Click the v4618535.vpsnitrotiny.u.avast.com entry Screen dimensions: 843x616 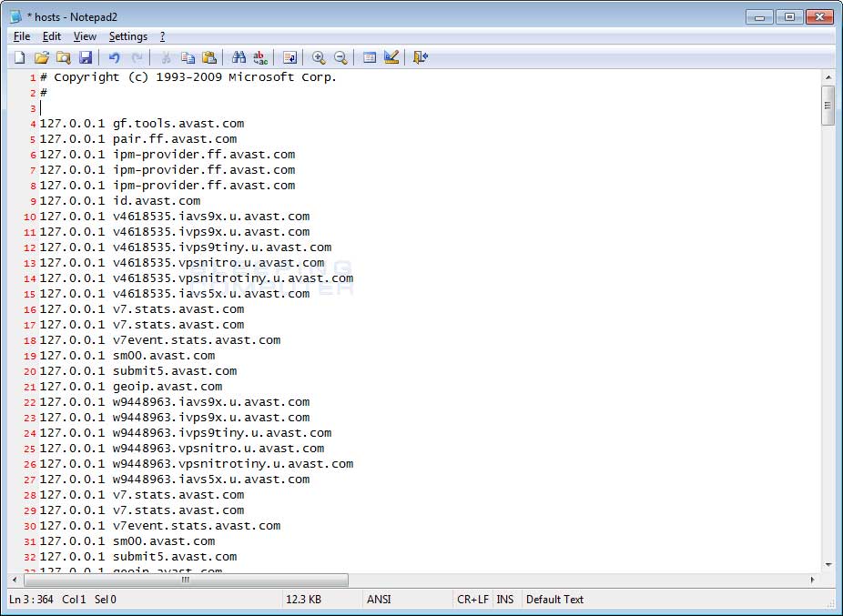pyautogui.click(x=233, y=278)
